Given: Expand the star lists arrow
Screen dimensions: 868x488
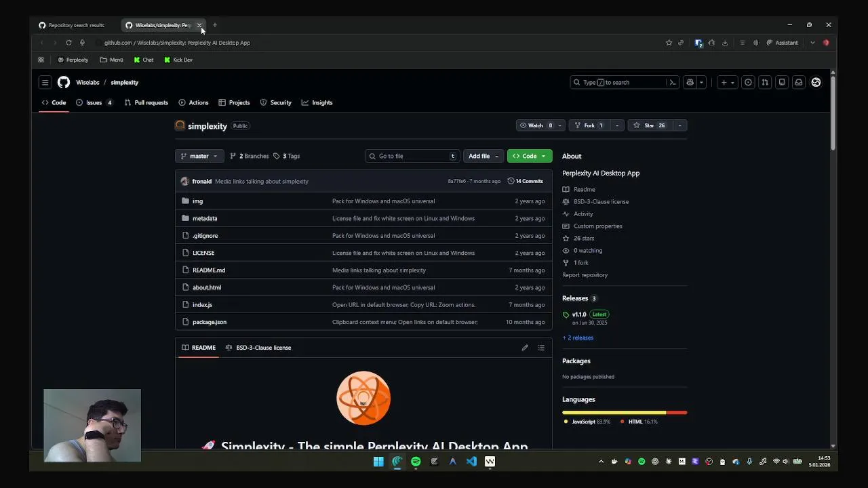Looking at the screenshot, I should [680, 125].
